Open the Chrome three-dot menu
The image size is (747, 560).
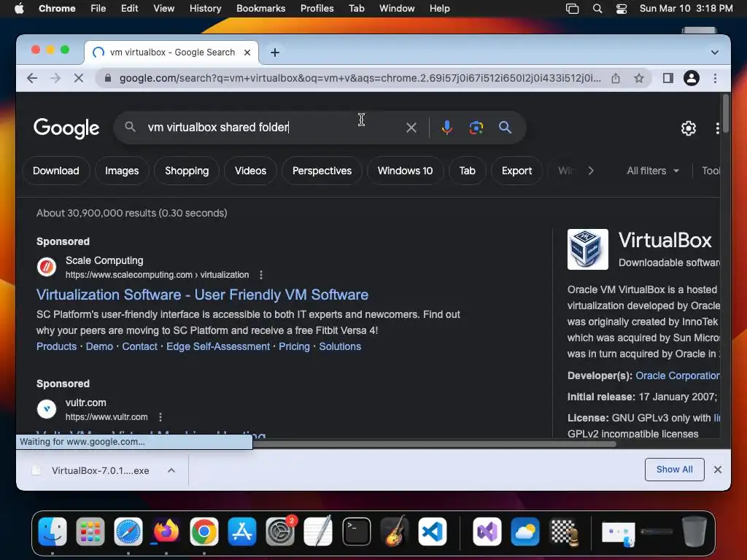[715, 78]
